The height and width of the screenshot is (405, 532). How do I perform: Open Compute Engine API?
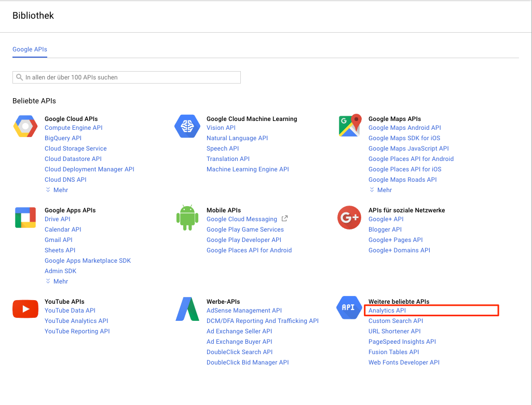[x=74, y=128]
